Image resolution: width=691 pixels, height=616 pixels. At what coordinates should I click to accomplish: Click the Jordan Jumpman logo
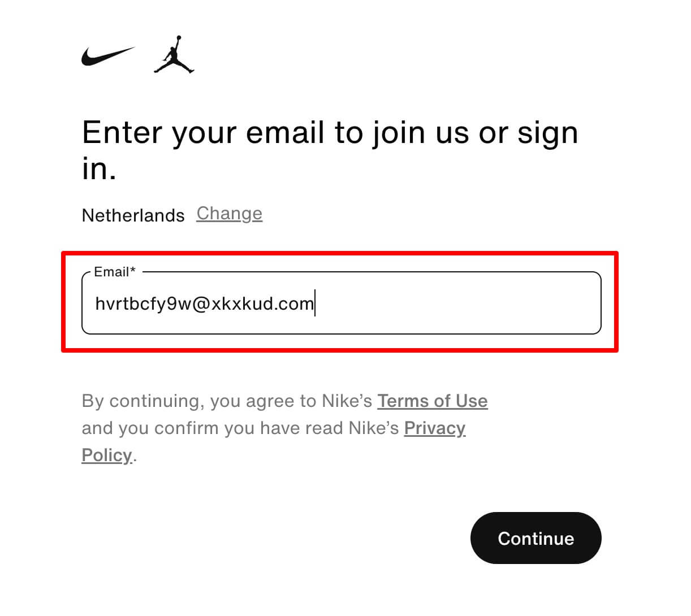coord(174,55)
